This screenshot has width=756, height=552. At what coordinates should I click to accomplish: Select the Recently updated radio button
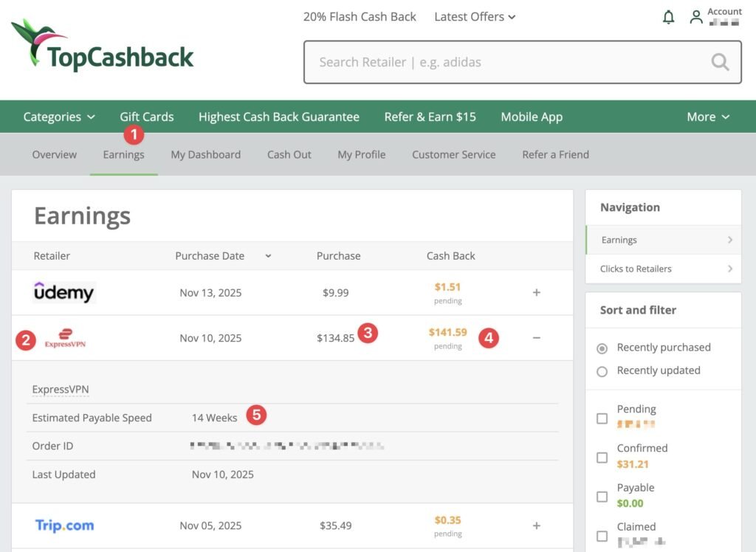602,371
